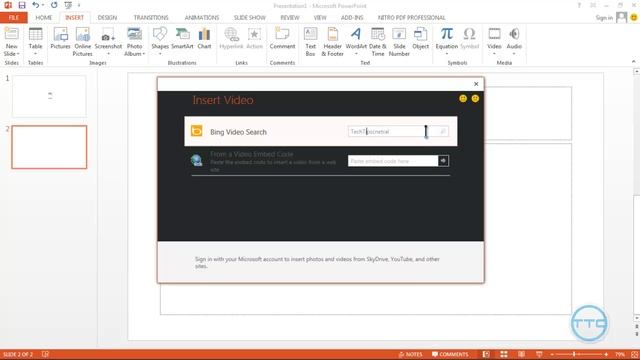
Task: Click the spell check status icon
Action: [45, 354]
